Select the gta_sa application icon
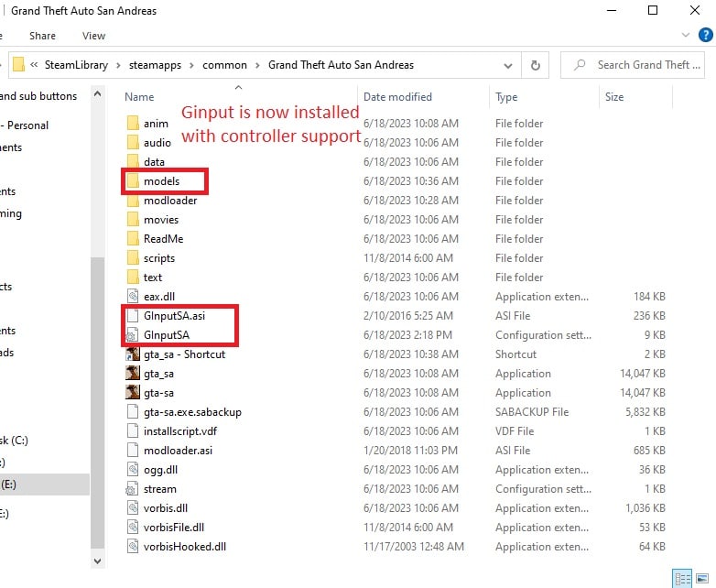 [133, 374]
